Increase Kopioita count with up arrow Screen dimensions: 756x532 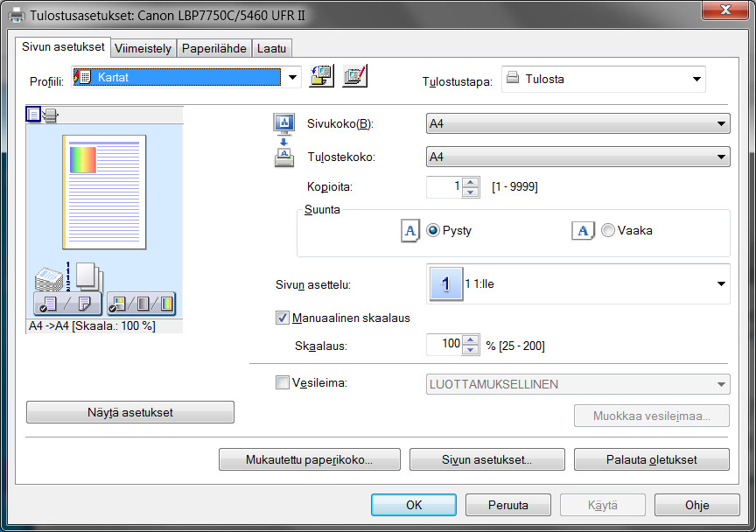click(470, 182)
